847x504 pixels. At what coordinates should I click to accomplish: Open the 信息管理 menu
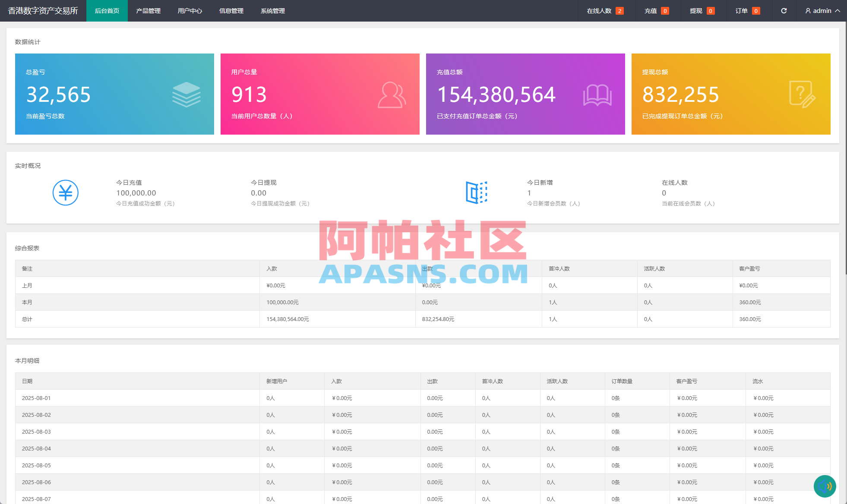pos(231,11)
